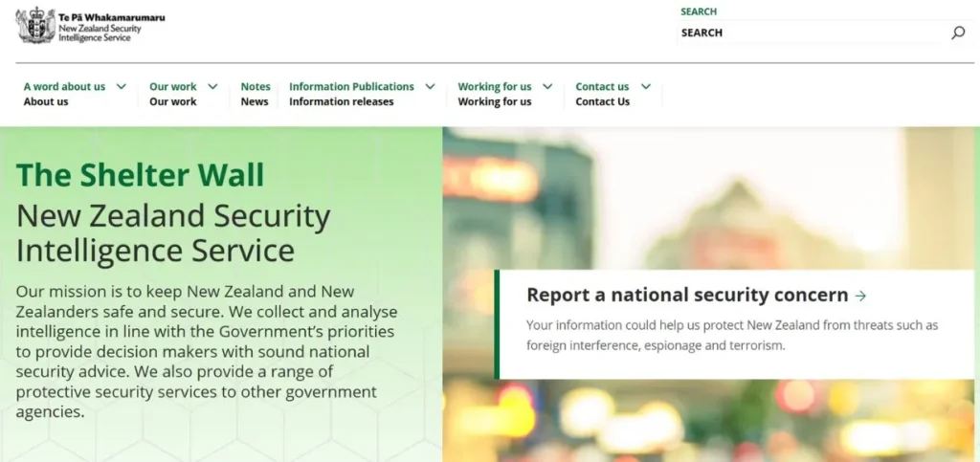This screenshot has width=980, height=462.
Task: Click the Te Pā Whakamarumaru site title
Action: (112, 17)
